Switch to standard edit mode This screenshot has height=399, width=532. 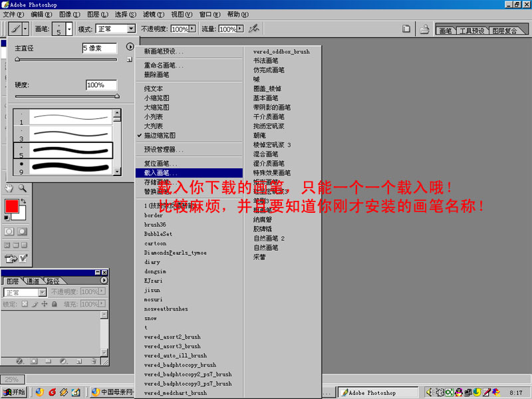tap(9, 231)
